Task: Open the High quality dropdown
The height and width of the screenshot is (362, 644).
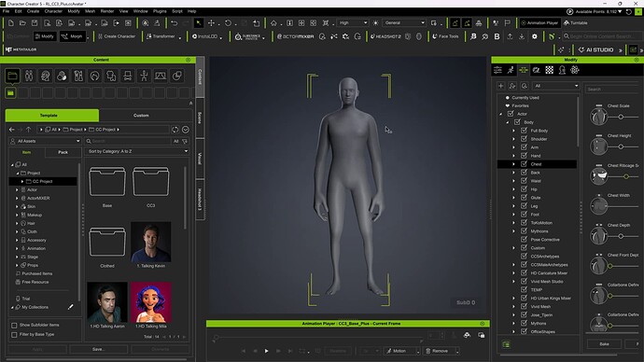Action: (353, 23)
